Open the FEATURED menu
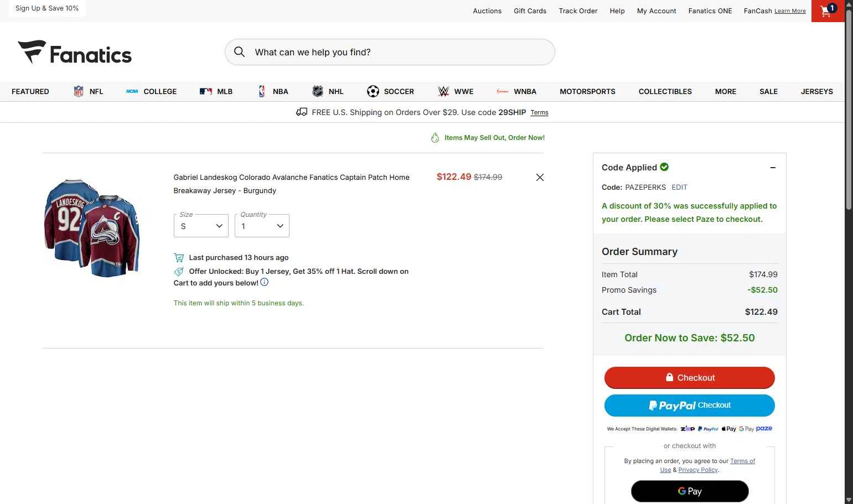853x504 pixels. [x=30, y=91]
